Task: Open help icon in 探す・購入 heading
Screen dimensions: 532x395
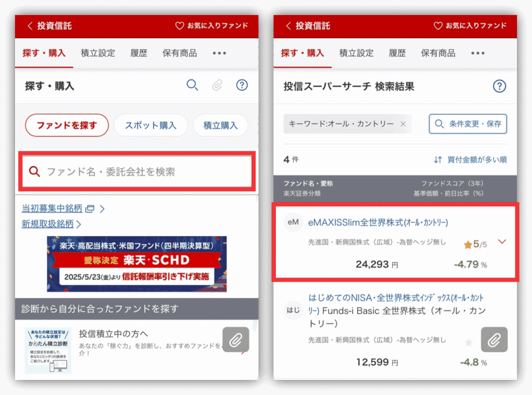Action: click(242, 85)
